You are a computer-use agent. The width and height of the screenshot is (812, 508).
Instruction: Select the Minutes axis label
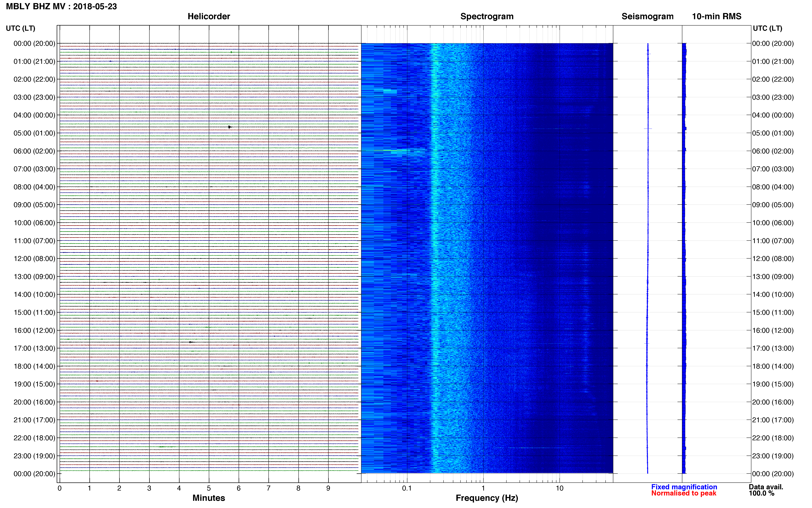208,498
